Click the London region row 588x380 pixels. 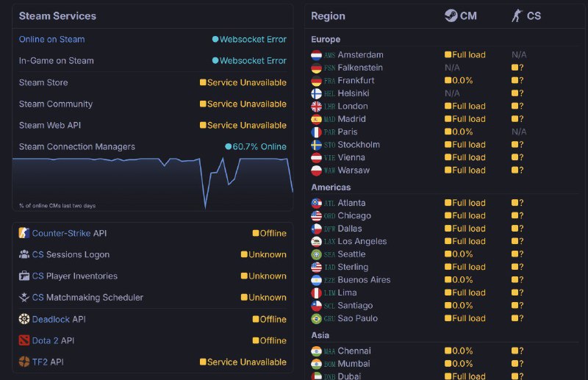353,106
